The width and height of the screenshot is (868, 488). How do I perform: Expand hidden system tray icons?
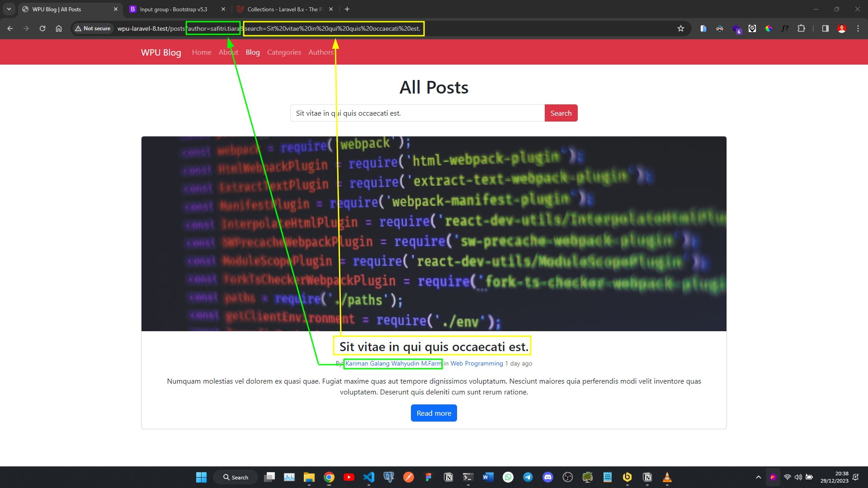[x=759, y=477]
